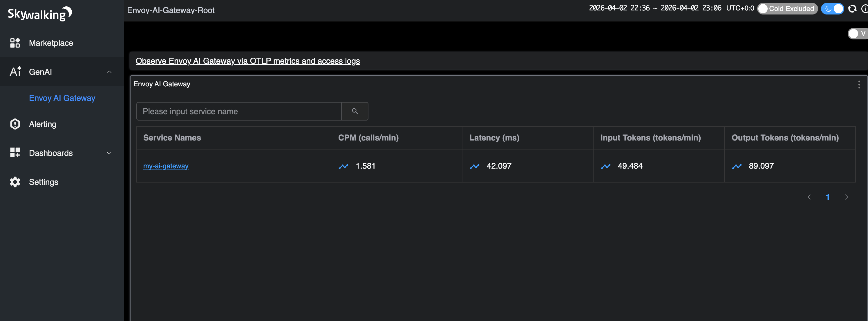Viewport: 868px width, 321px height.
Task: Open the three-dot menu of the Envoy AI Gateway widget
Action: point(859,84)
